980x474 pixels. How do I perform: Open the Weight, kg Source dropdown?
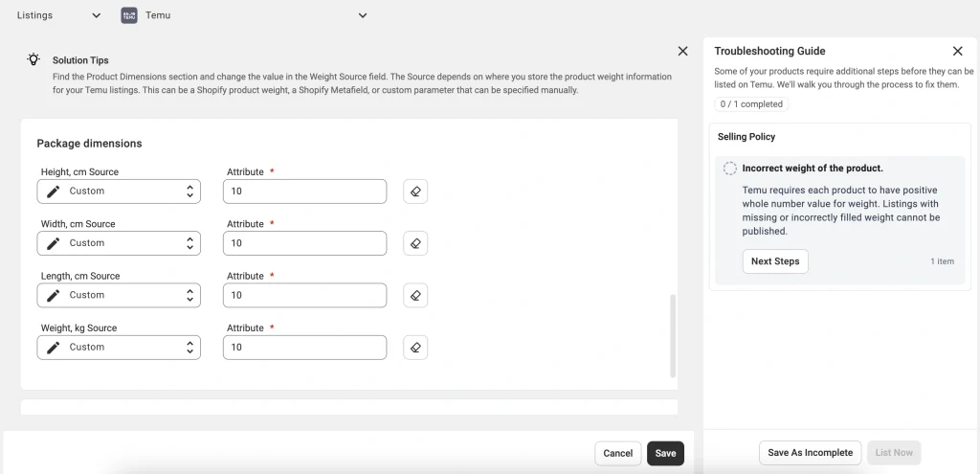119,347
